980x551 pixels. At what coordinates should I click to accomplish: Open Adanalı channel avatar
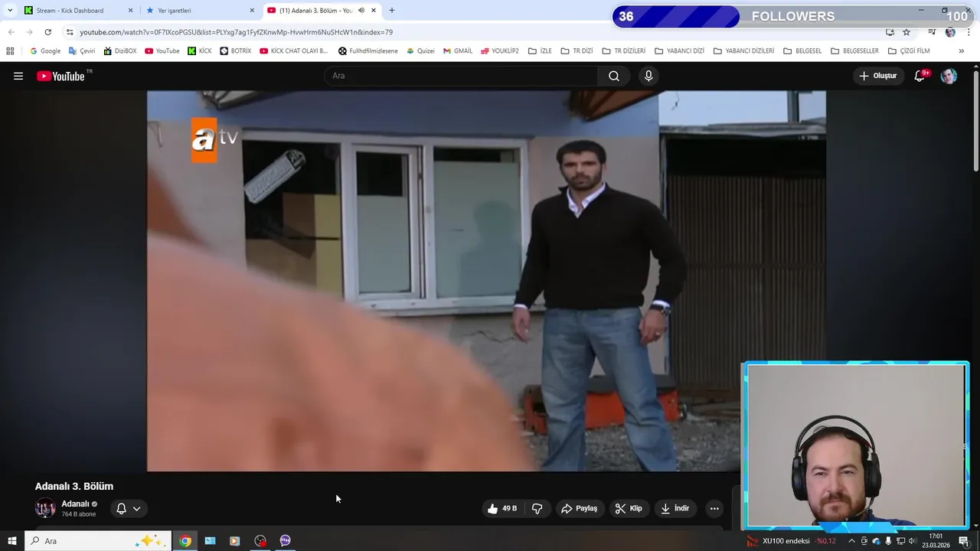coord(45,508)
